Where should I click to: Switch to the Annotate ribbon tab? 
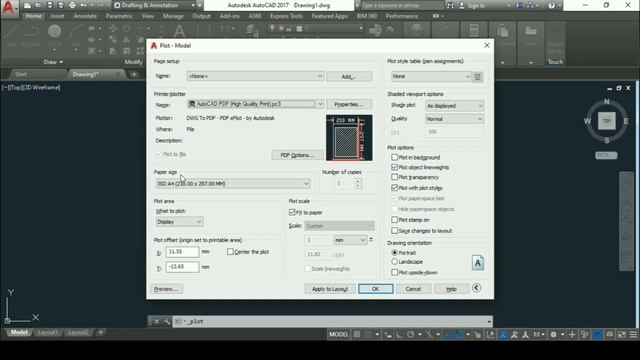point(85,16)
